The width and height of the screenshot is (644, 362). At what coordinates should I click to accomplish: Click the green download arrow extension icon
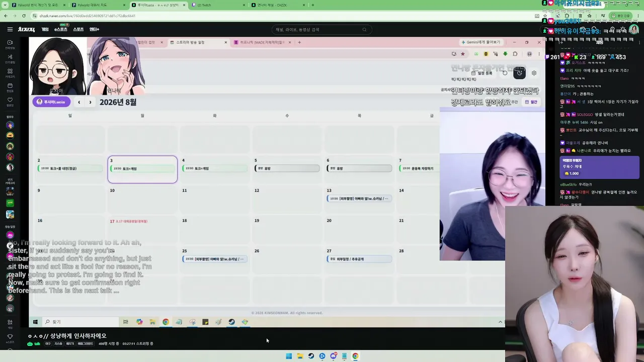[505, 54]
